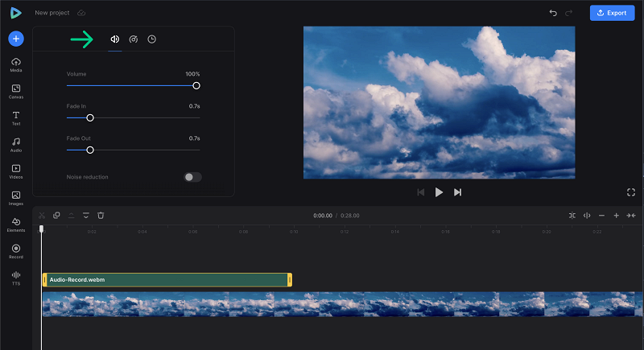Skip to the next clip
The height and width of the screenshot is (350, 644).
pyautogui.click(x=457, y=192)
